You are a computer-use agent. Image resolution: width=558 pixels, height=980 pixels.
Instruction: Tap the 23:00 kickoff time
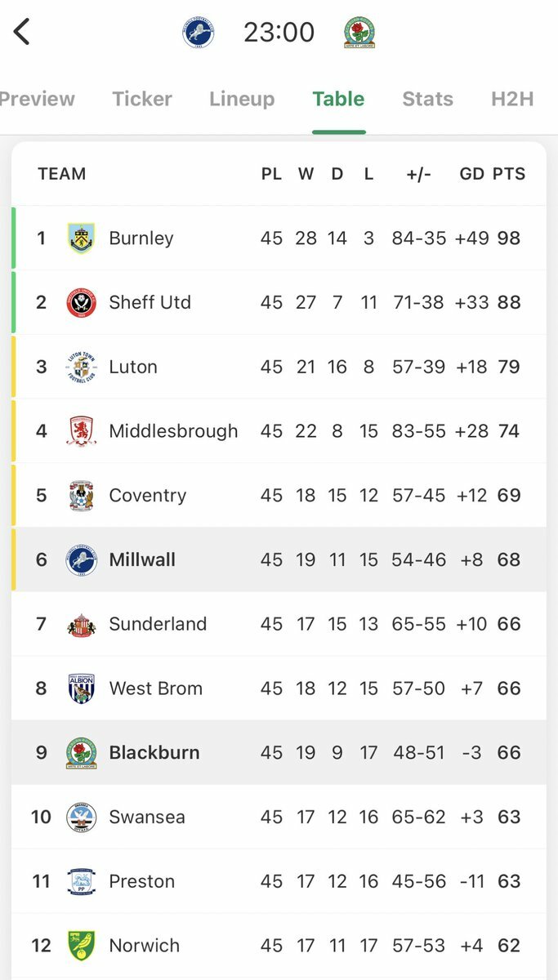(x=279, y=33)
